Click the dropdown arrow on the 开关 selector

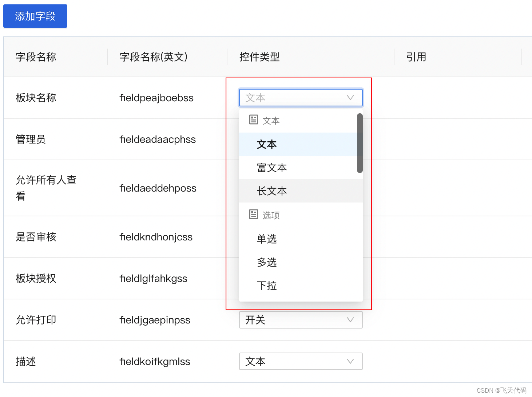tap(350, 320)
